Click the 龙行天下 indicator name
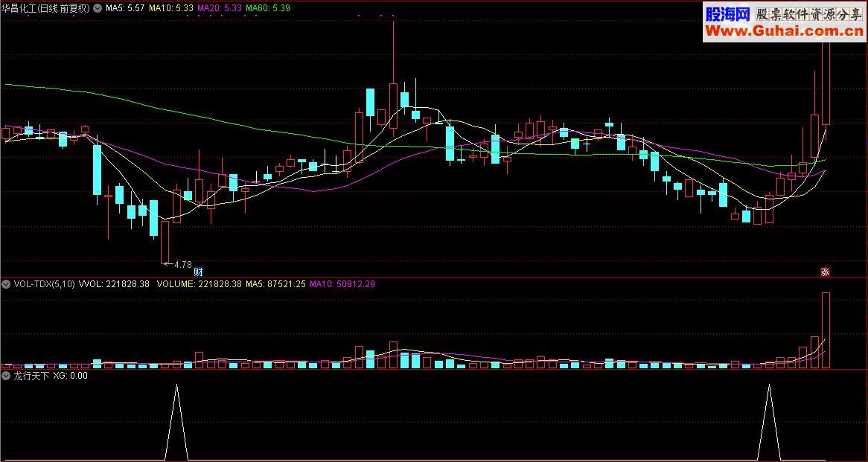 31,376
